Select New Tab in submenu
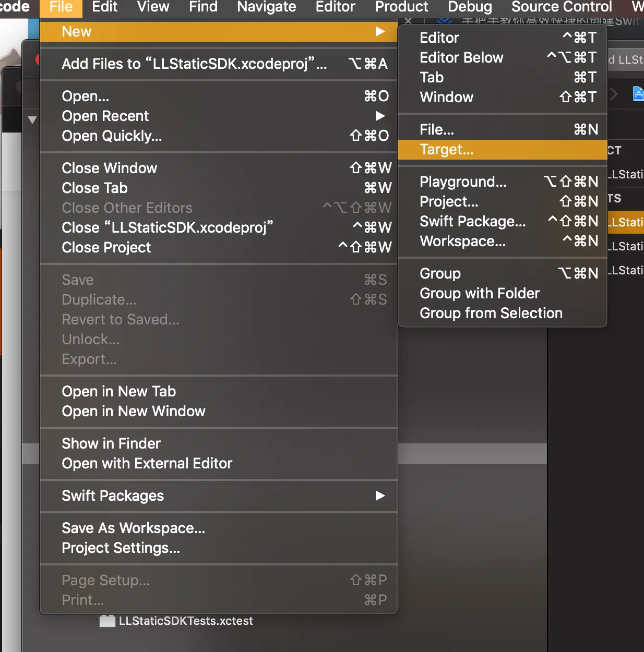 click(503, 78)
